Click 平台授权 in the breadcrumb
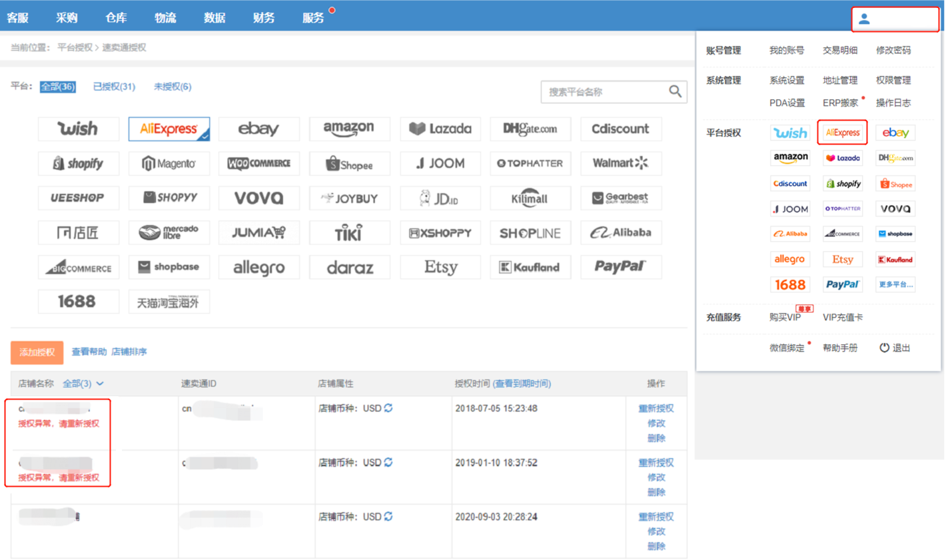Image resolution: width=946 pixels, height=560 pixels. pyautogui.click(x=75, y=47)
